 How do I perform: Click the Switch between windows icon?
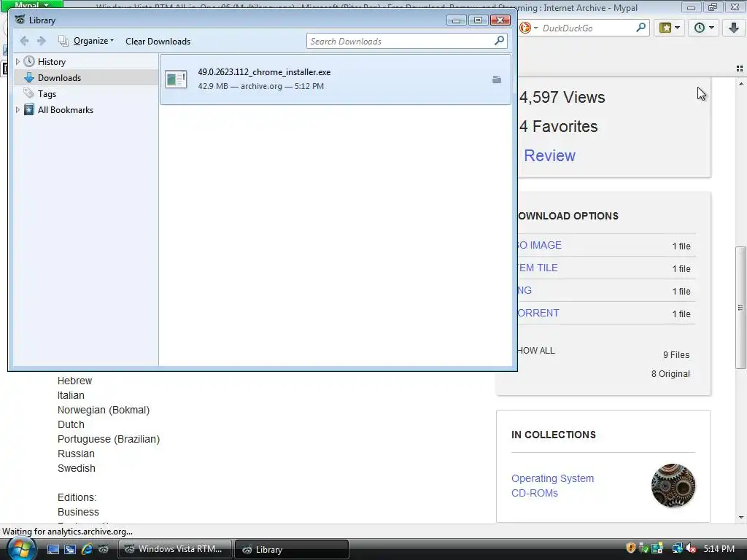(x=70, y=549)
